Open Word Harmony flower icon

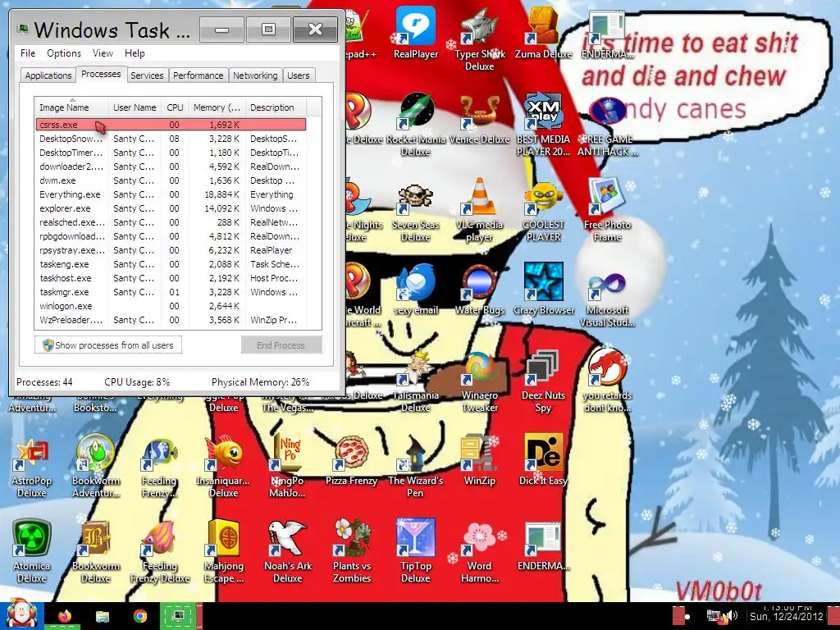pyautogui.click(x=479, y=550)
